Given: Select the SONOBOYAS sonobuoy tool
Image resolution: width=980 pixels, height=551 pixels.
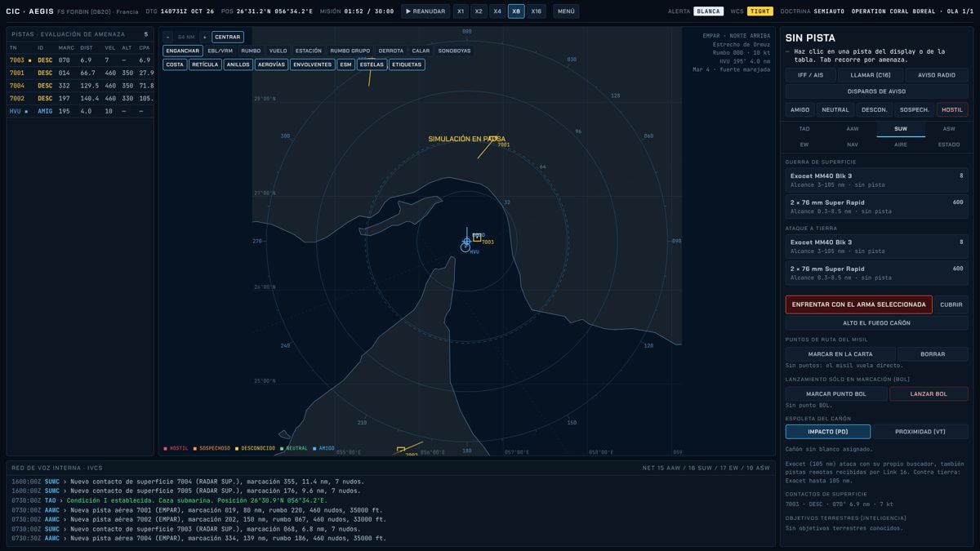Looking at the screenshot, I should tap(455, 51).
